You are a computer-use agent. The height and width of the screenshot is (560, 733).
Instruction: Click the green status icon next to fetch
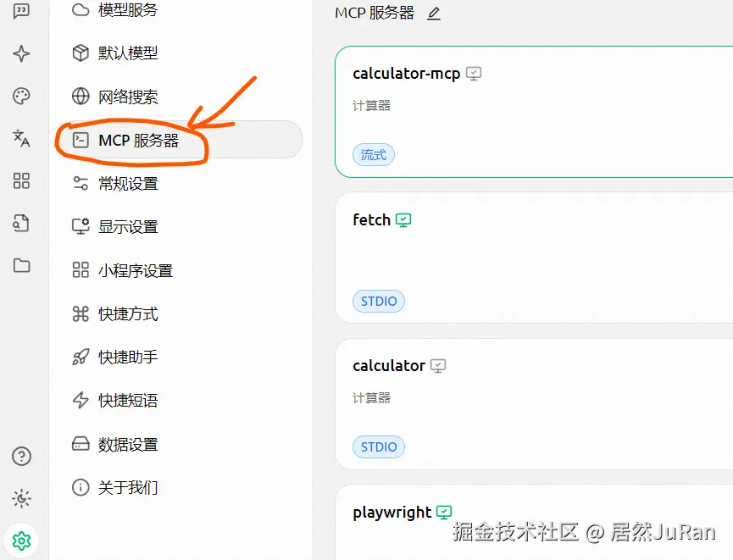tap(403, 219)
